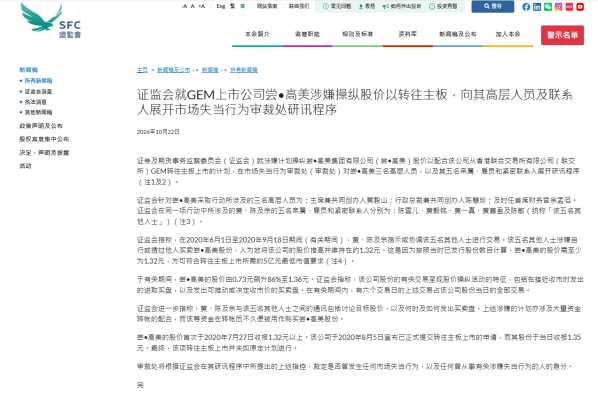This screenshot has width=598, height=393.
Task: Open 加入本会 main menu
Action: [x=508, y=34]
